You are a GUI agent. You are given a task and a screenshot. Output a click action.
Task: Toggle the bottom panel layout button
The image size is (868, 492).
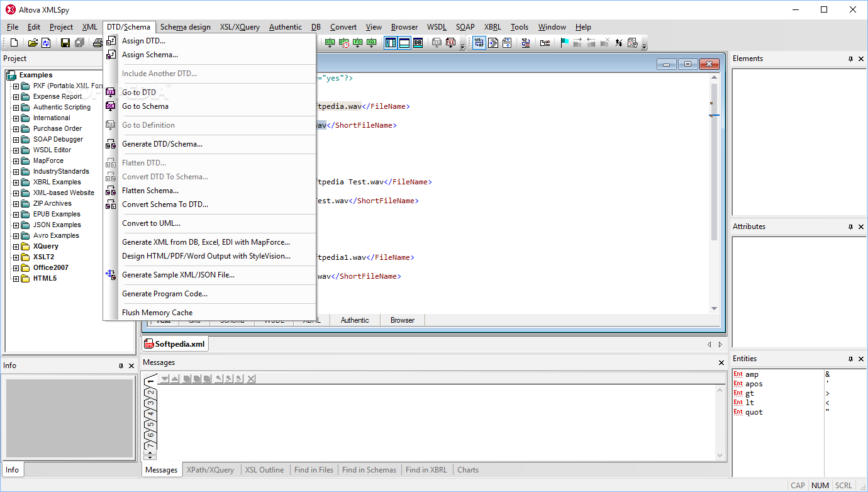pos(404,43)
